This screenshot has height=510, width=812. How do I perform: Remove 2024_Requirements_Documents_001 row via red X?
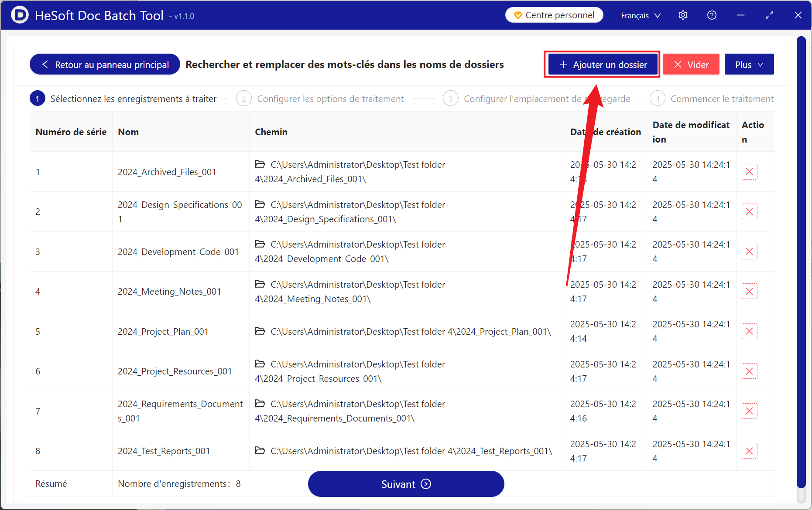[x=749, y=411]
